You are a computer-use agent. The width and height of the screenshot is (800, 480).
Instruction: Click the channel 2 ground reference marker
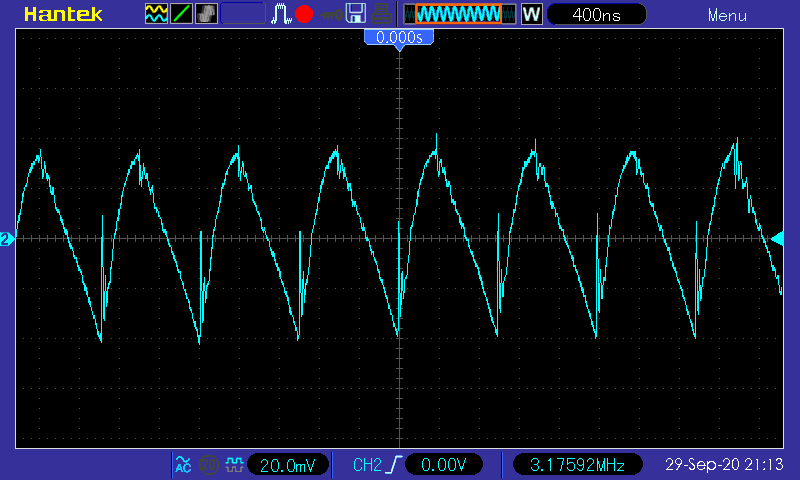tap(7, 239)
